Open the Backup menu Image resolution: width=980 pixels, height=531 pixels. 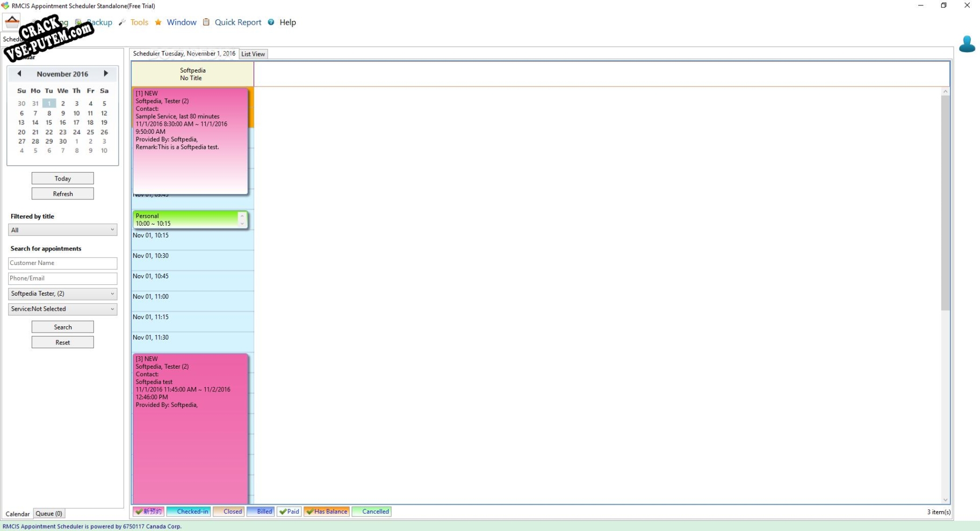pyautogui.click(x=99, y=23)
